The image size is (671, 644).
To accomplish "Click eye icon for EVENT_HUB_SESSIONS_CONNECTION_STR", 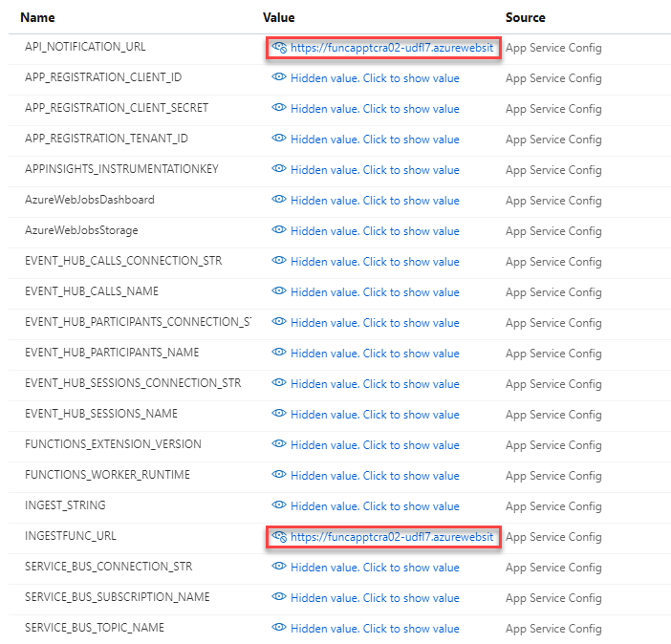I will coord(279,382).
